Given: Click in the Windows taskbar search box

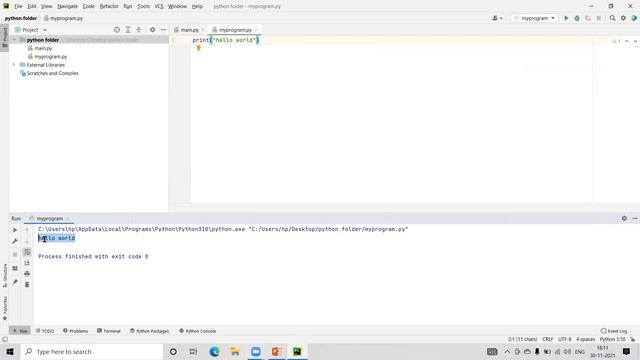Looking at the screenshot, I should click(92, 351).
